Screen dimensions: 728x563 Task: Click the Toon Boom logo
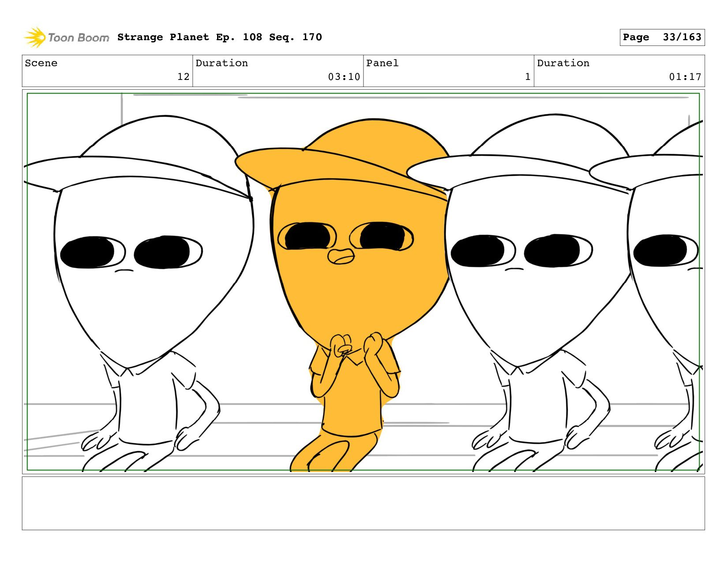pyautogui.click(x=66, y=38)
